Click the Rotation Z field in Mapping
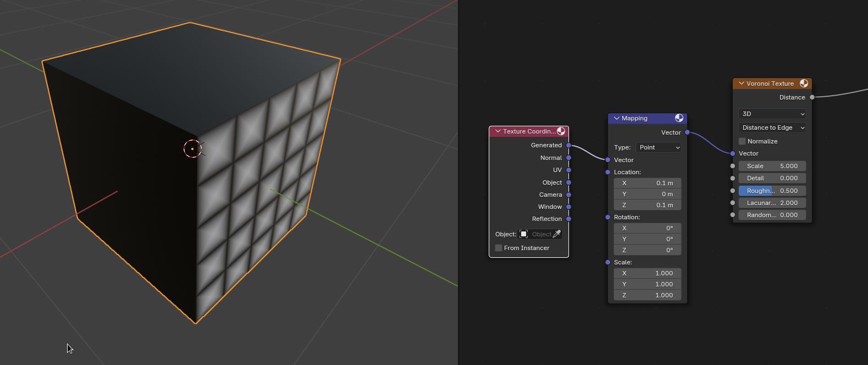This screenshot has height=365, width=868. tap(648, 250)
